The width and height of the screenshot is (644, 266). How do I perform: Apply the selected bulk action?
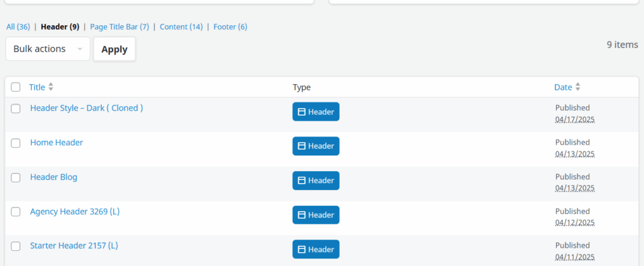coord(114,49)
